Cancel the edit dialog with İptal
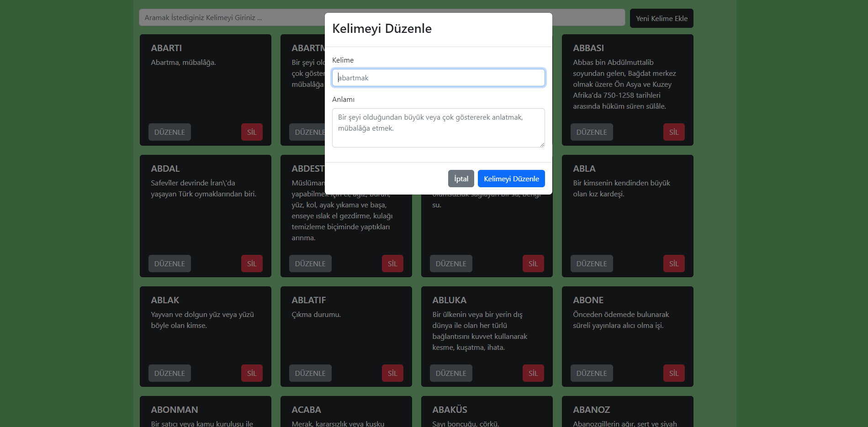Screen dimensions: 868x427 point(460,179)
